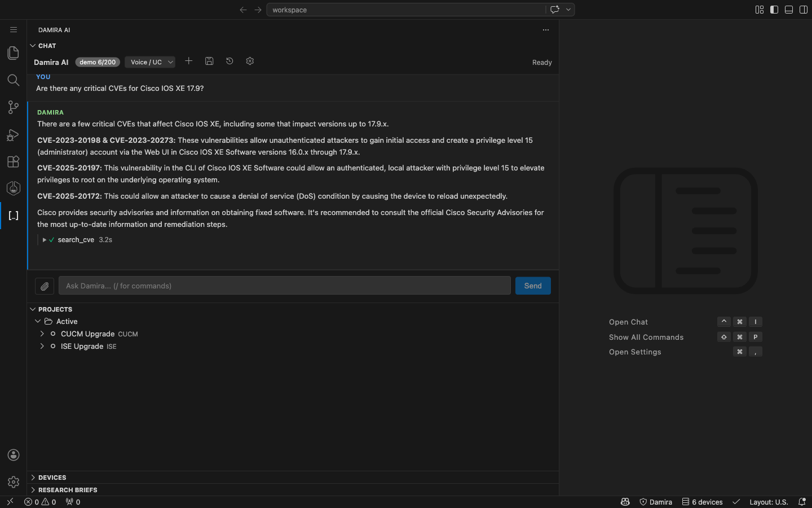Start a new chat with plus icon
Viewport: 812px width, 508px height.
point(189,61)
